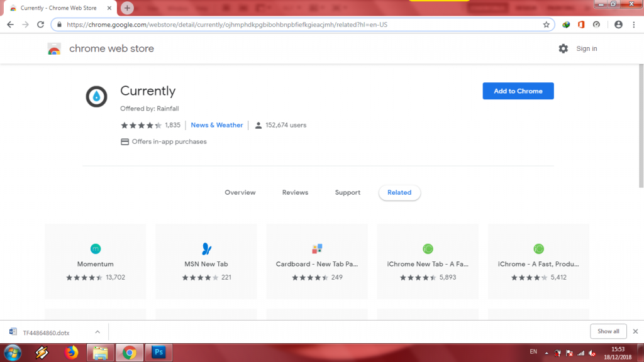
Task: Open the 1,835 ratings for Currently
Action: [172, 125]
